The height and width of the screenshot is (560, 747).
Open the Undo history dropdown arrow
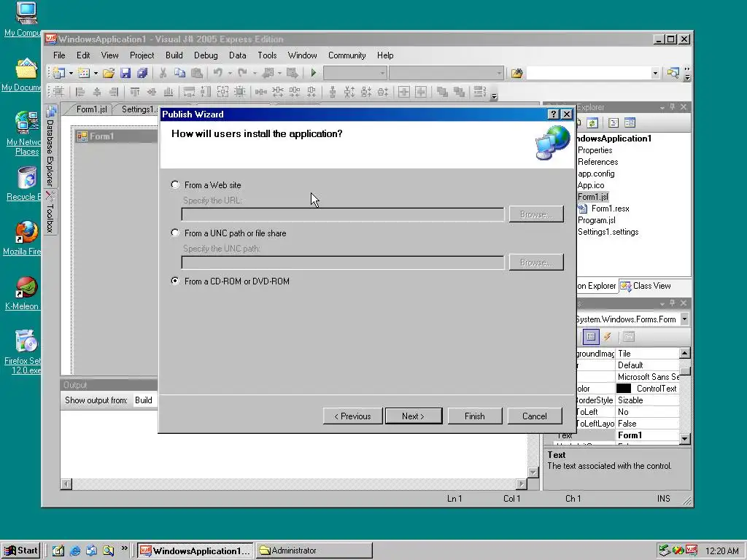230,73
